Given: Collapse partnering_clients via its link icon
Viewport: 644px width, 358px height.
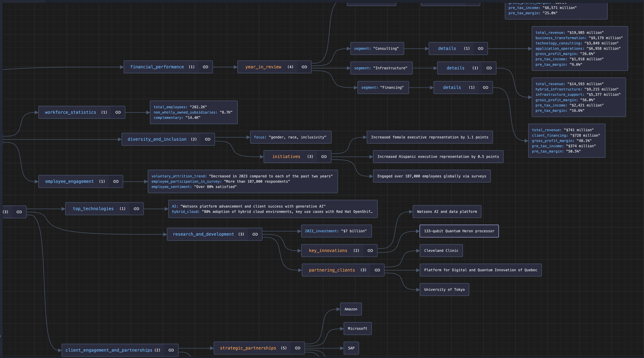Looking at the screenshot, I should [x=377, y=270].
